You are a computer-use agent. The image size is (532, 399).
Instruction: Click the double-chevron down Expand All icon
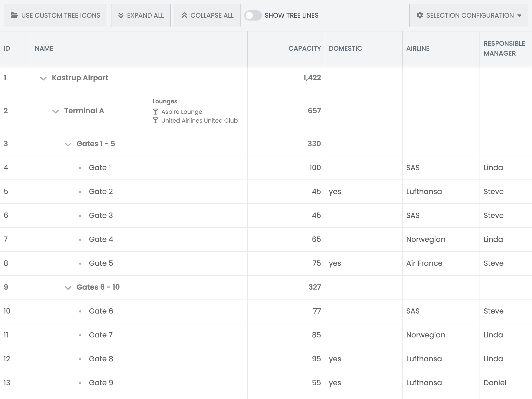click(x=121, y=15)
